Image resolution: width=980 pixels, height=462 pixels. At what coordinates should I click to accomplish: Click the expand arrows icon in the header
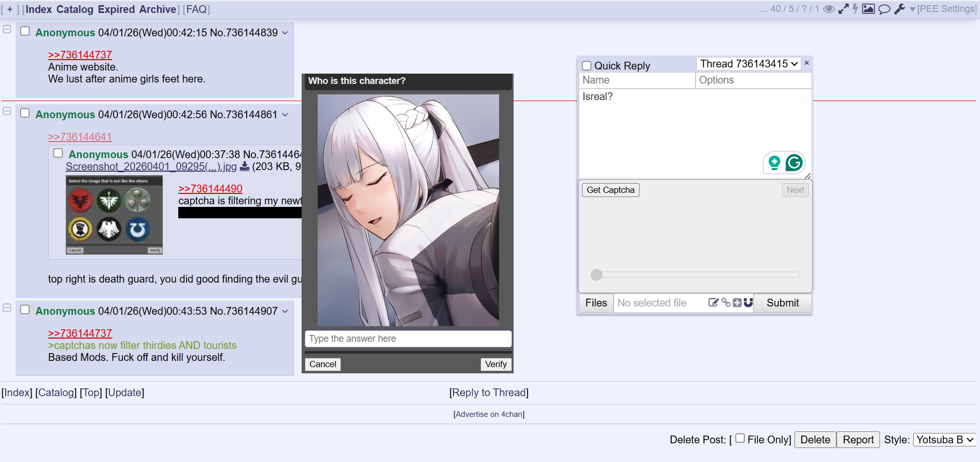click(844, 9)
